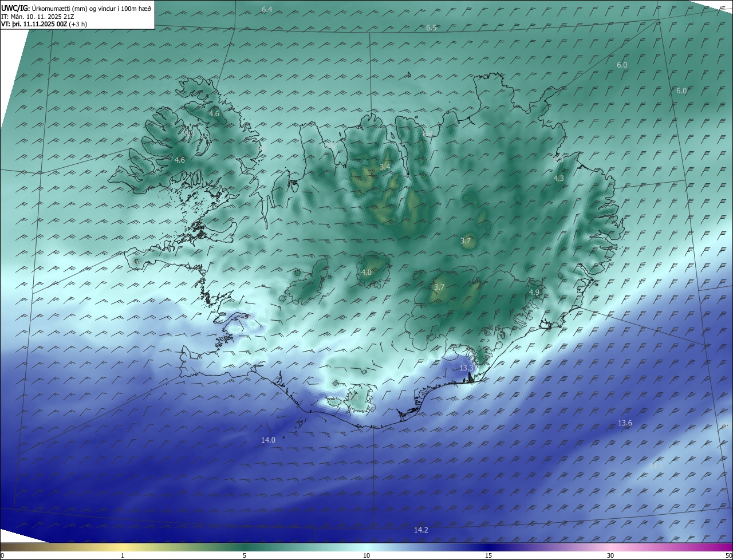Click the '0' tick on the colour scale

pos(2,555)
